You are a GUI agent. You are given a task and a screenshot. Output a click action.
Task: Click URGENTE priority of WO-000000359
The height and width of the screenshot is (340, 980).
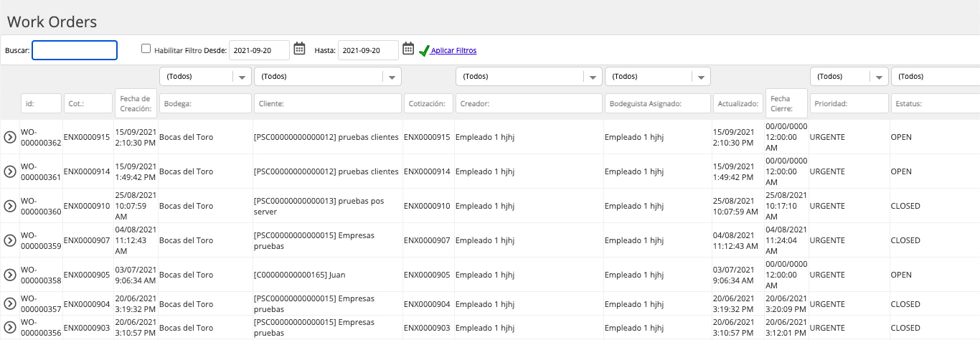pos(827,240)
